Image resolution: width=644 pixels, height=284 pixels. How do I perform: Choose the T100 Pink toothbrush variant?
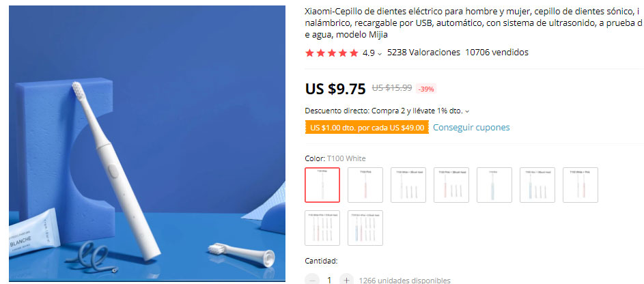click(x=365, y=185)
